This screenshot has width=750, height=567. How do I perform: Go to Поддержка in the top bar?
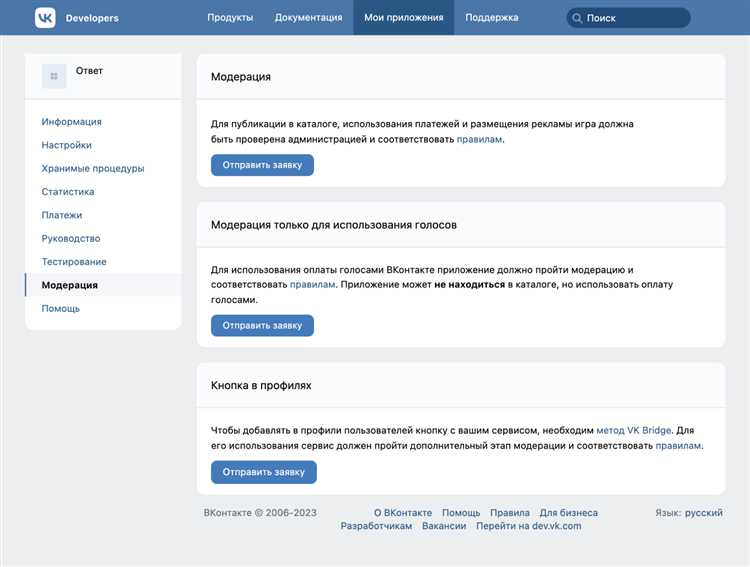click(492, 18)
